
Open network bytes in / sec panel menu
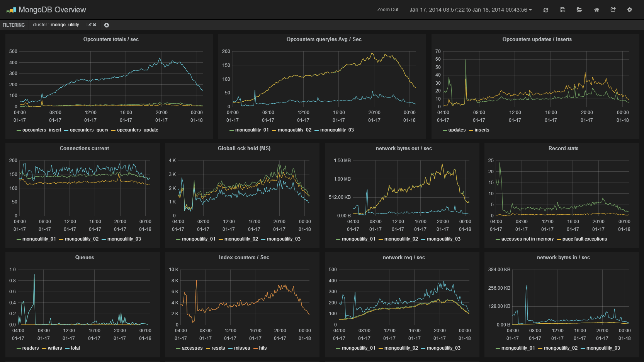tap(563, 258)
